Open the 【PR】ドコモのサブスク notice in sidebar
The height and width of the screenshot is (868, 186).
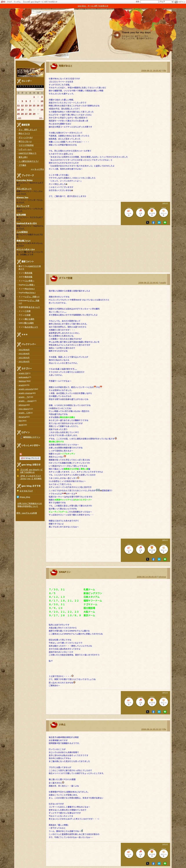[30, 477]
